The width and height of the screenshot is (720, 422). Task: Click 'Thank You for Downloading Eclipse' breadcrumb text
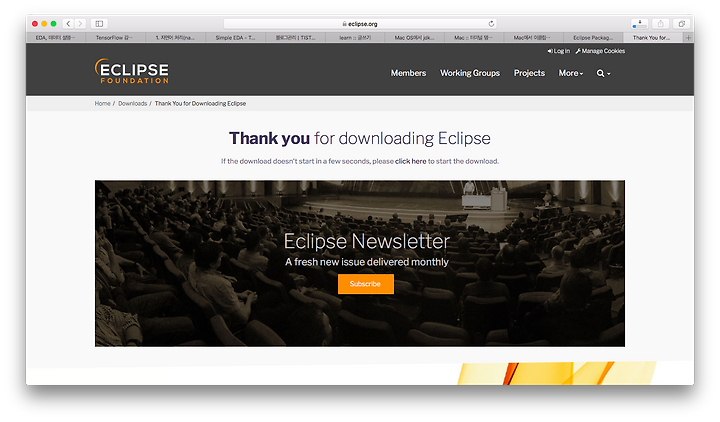200,103
